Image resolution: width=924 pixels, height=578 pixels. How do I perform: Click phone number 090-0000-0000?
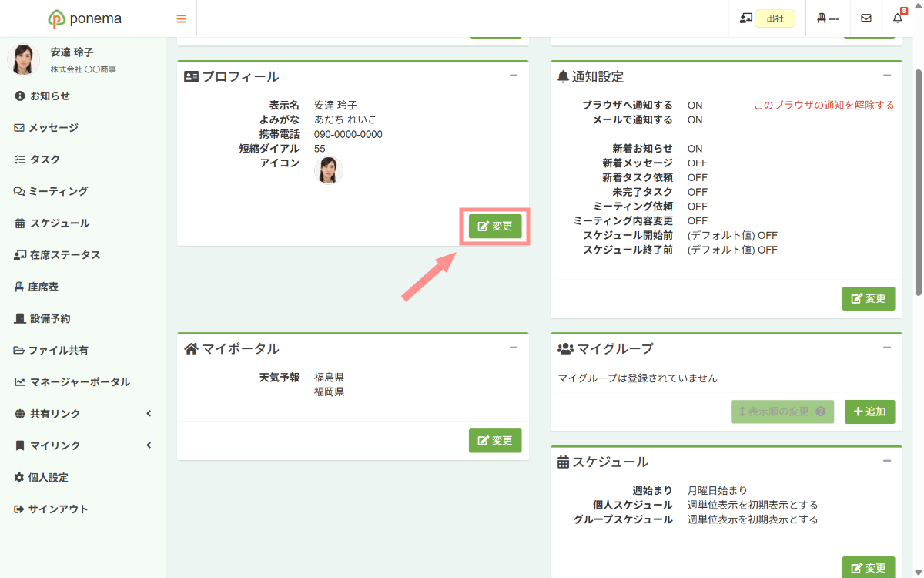pos(348,134)
